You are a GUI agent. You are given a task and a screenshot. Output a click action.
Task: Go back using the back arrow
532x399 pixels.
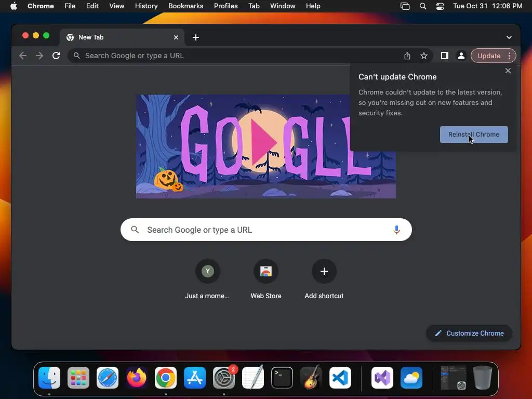point(23,56)
